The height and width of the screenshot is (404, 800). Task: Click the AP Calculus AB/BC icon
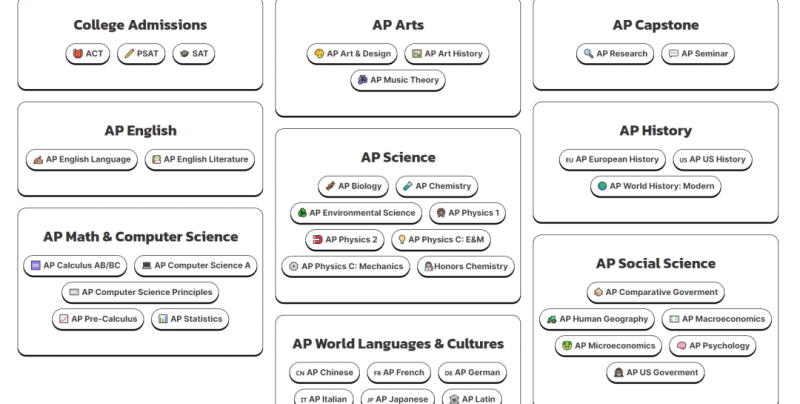[x=36, y=266]
